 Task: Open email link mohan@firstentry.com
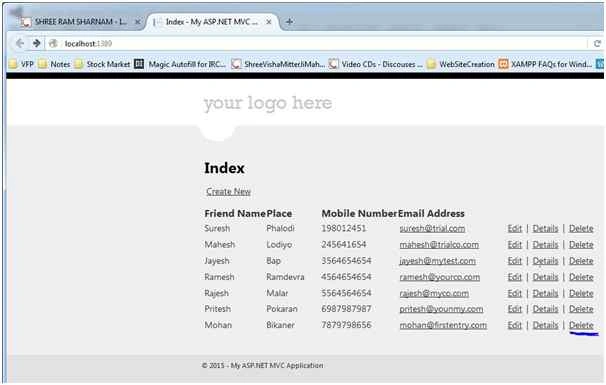tap(443, 325)
